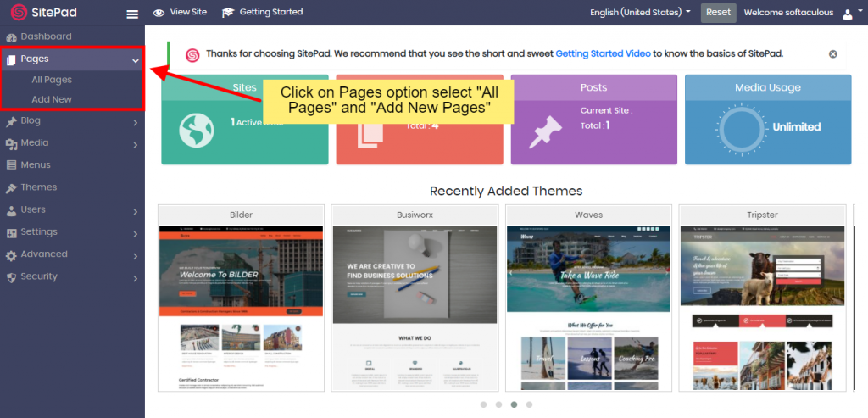The height and width of the screenshot is (418, 868).
Task: Expand the Settings submenu arrow
Action: [x=136, y=233]
